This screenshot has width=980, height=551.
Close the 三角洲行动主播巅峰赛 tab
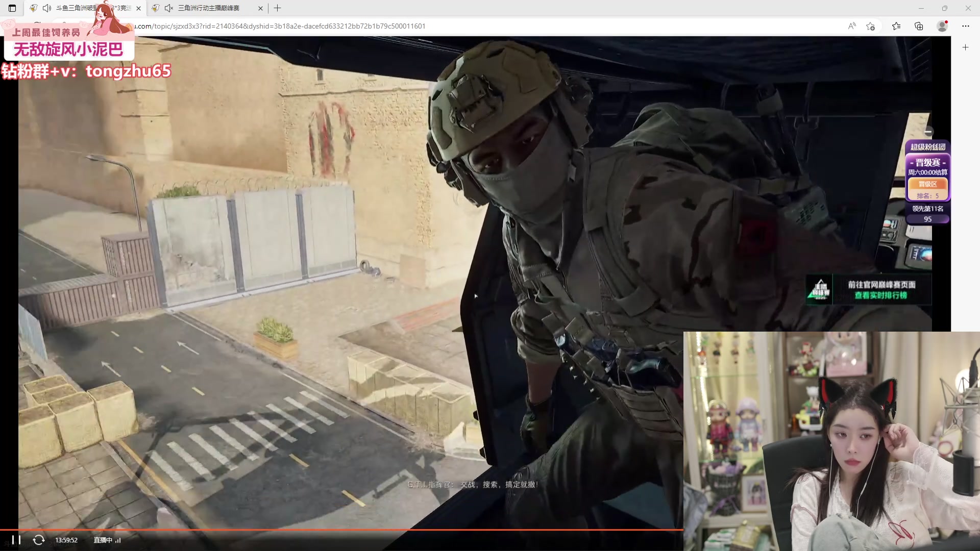tap(260, 8)
